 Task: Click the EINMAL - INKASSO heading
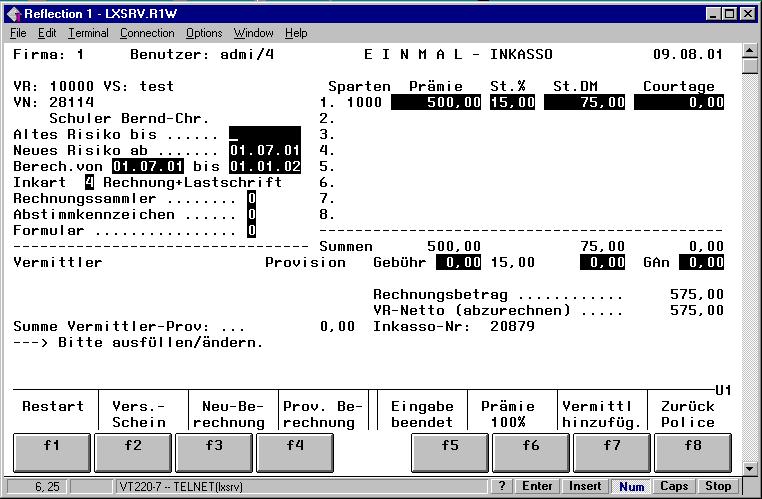[x=458, y=54]
